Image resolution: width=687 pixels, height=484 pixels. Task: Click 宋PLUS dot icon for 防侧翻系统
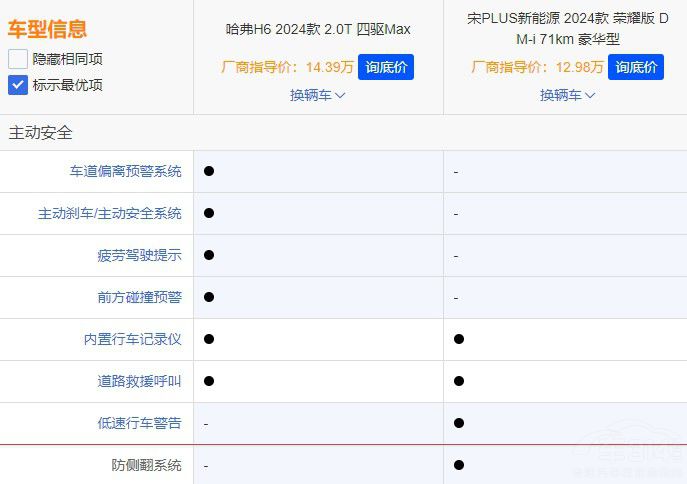pos(458,465)
